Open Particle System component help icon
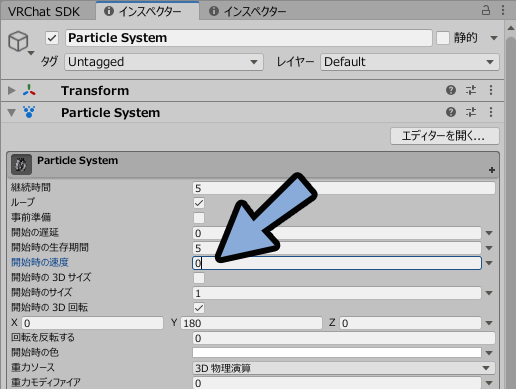 click(451, 112)
